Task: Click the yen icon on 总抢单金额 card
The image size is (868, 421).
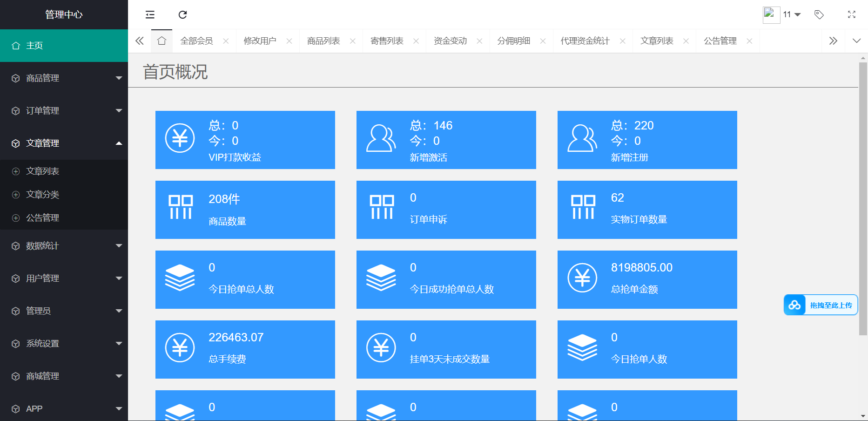Action: tap(582, 278)
